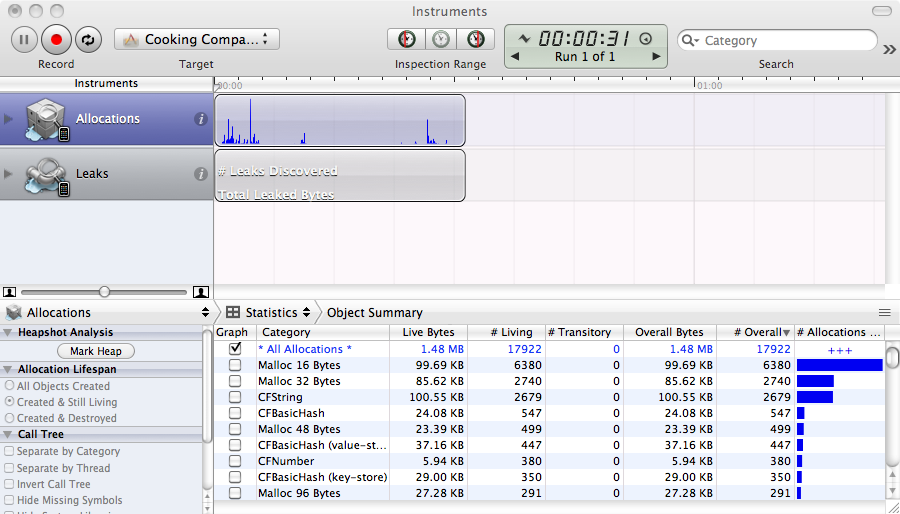Screen dimensions: 900x514
Task: Set inspection range start marker
Action: click(x=406, y=39)
